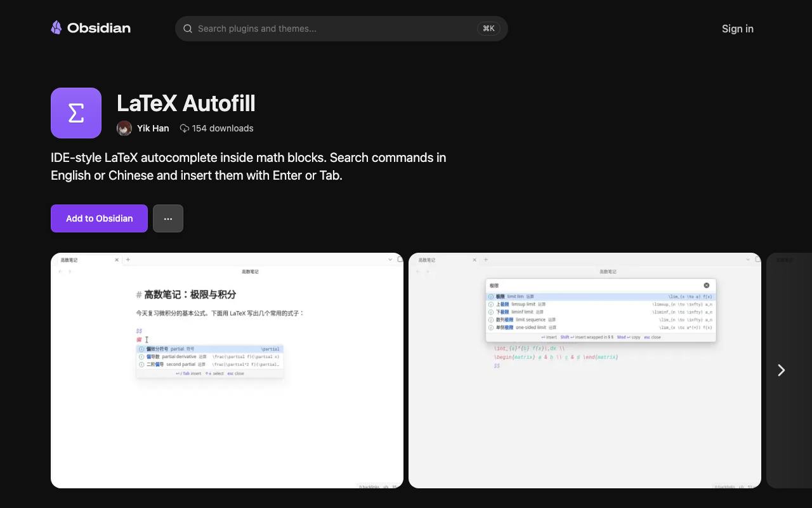Click the partially visible third screenshot
812x508 pixels.
[789, 370]
